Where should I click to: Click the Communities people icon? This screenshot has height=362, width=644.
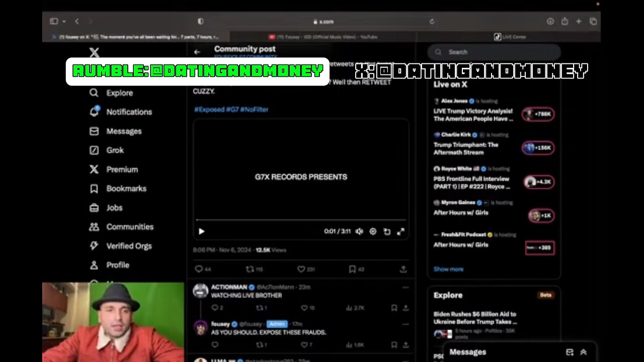(x=94, y=227)
